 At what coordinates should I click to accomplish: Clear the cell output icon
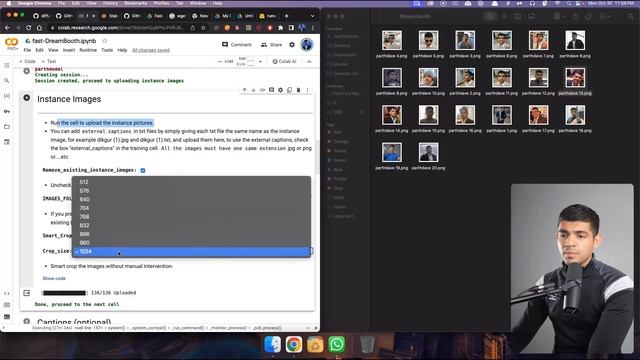(x=27, y=293)
